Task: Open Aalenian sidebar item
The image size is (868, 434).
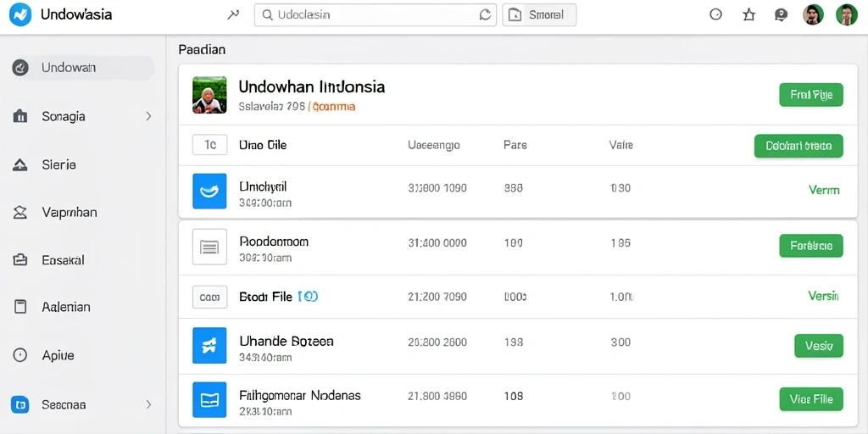Action: tap(83, 307)
